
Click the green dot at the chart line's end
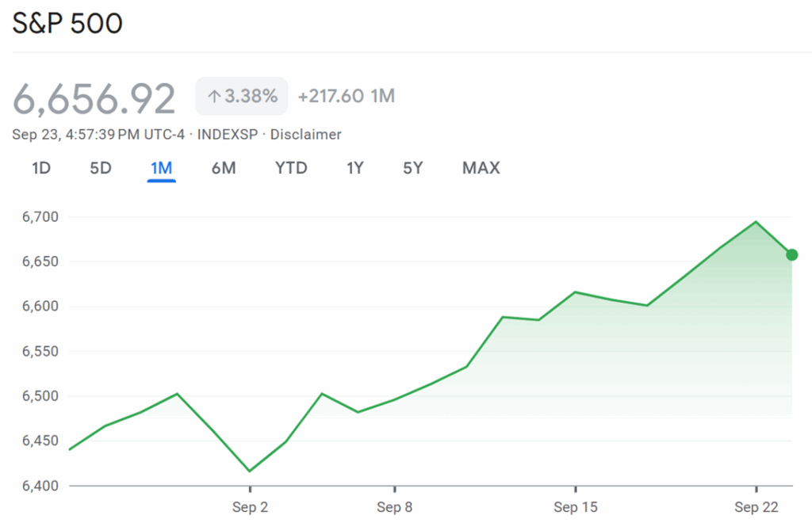coord(791,254)
